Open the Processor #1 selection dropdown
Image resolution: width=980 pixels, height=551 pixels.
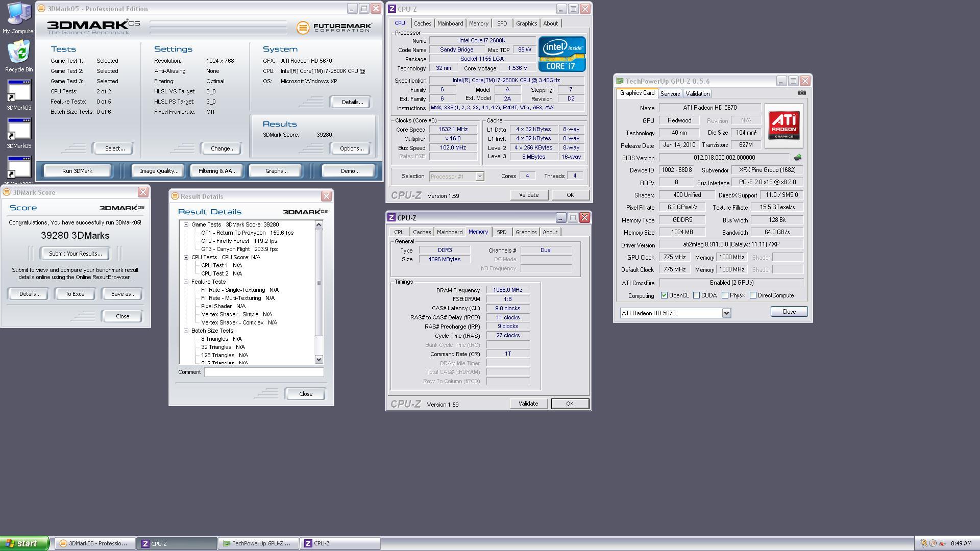479,177
